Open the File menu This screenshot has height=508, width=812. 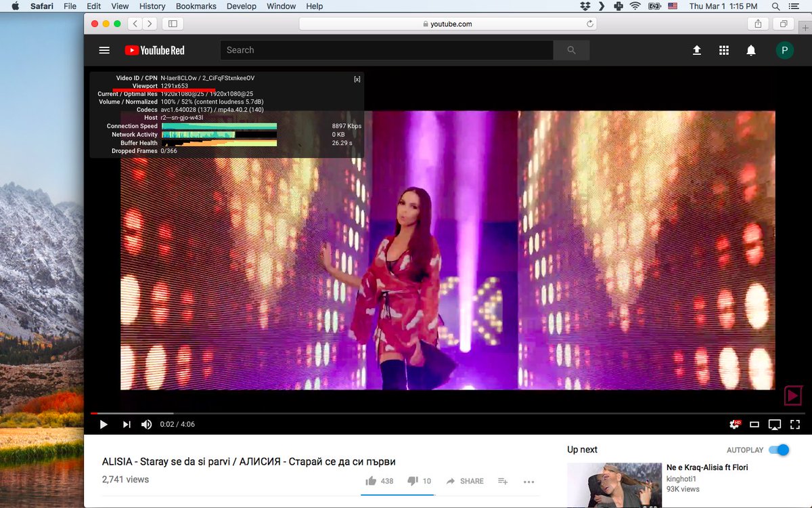tap(70, 6)
